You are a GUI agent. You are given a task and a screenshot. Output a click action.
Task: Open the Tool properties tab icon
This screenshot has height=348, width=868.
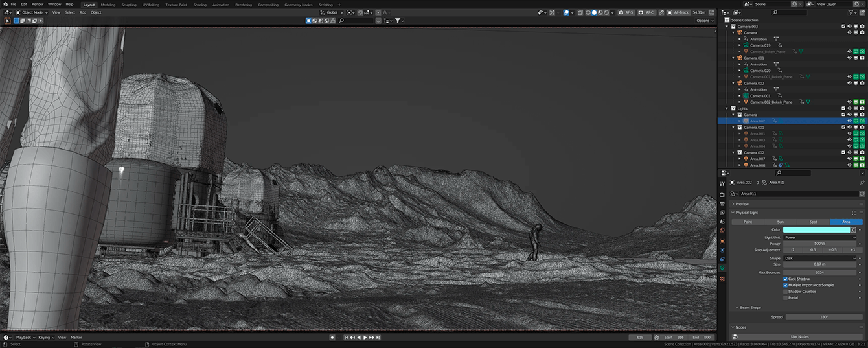(722, 183)
